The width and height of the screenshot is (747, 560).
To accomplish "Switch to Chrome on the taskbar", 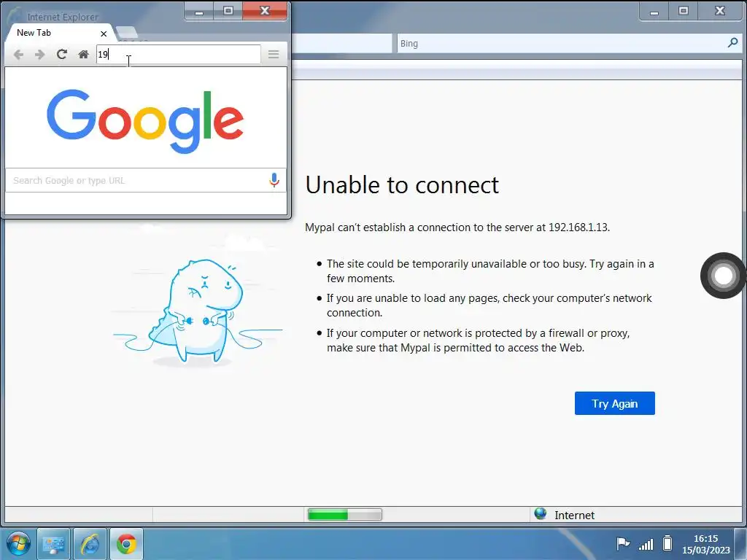I will tap(126, 544).
